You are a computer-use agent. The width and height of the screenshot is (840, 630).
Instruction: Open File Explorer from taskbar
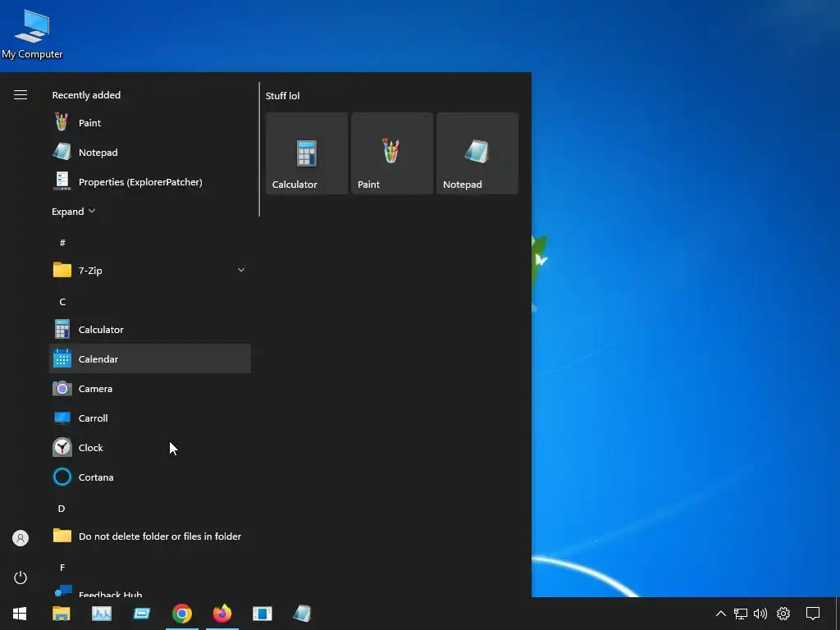click(x=61, y=614)
